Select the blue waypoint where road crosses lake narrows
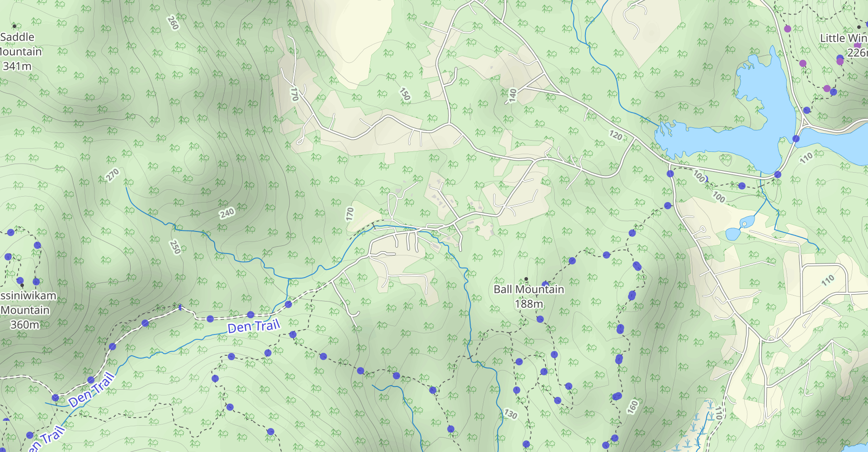Image resolution: width=868 pixels, height=452 pixels. [x=796, y=139]
